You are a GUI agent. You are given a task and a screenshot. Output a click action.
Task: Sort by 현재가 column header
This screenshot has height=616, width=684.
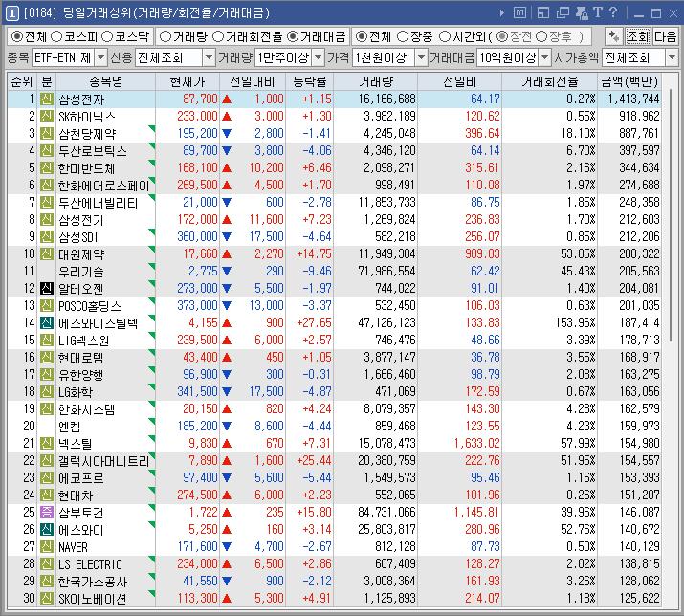click(188, 82)
